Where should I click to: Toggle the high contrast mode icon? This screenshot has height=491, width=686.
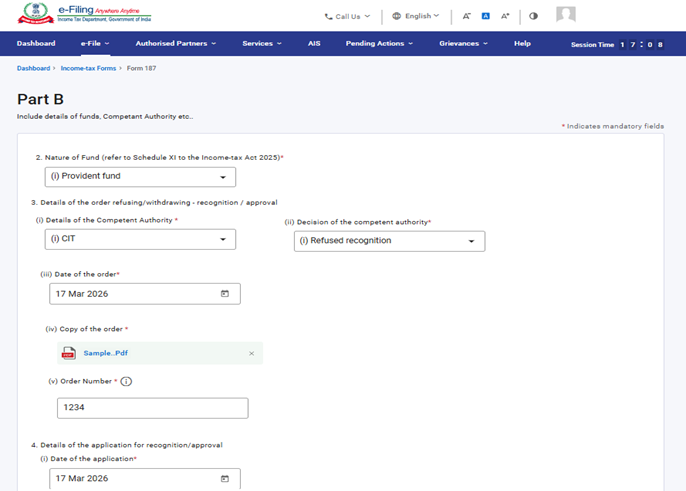[x=533, y=16]
